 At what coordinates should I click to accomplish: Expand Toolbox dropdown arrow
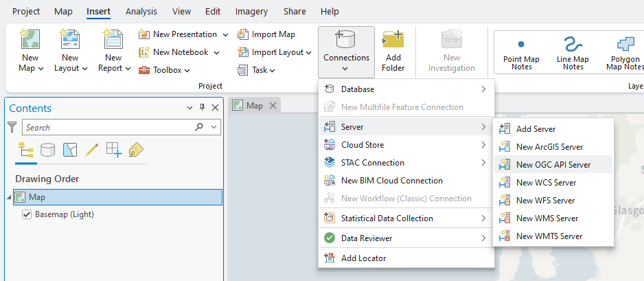tap(187, 71)
